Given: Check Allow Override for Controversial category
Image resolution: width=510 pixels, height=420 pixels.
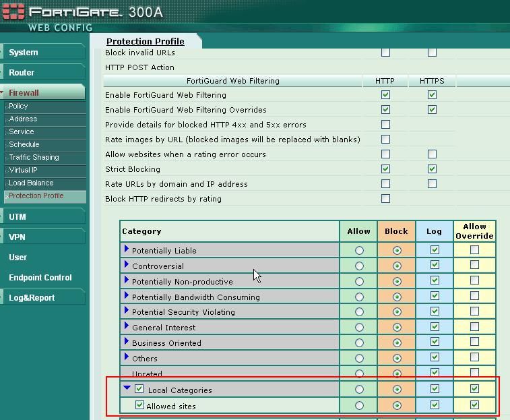Looking at the screenshot, I should (475, 265).
